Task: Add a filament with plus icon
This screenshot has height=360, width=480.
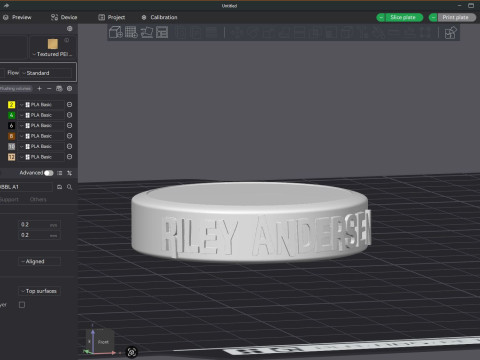Action: pyautogui.click(x=39, y=88)
